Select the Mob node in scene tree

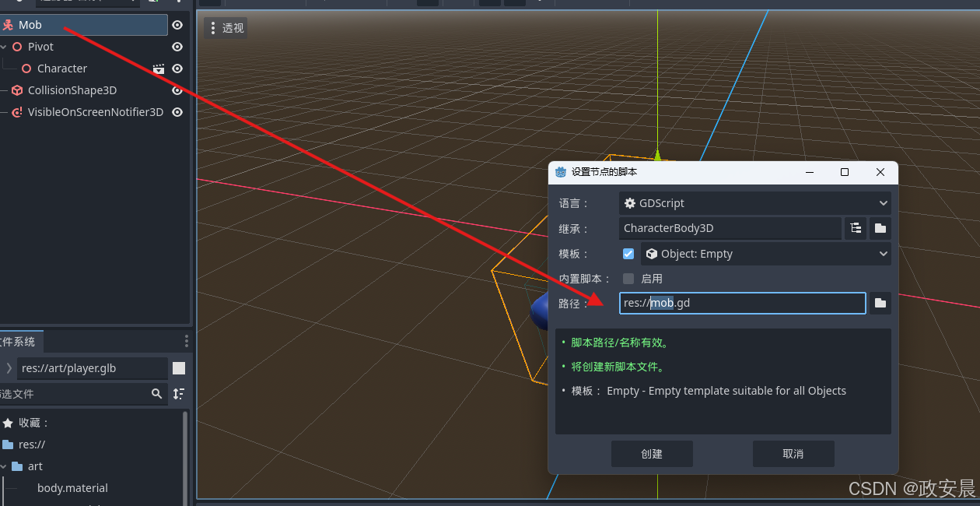click(x=83, y=25)
